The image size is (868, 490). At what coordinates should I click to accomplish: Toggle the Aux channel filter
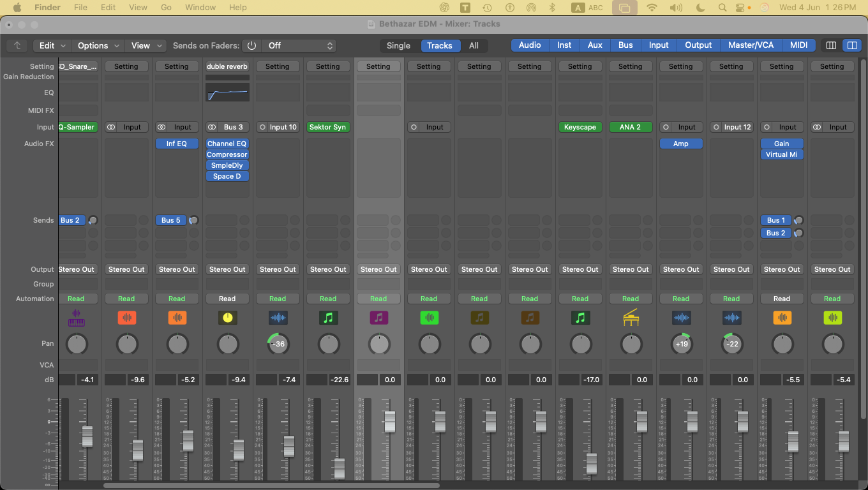click(x=595, y=45)
